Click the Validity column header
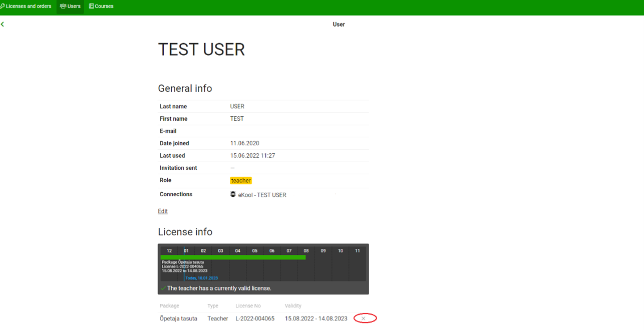The image size is (644, 330). click(x=293, y=305)
